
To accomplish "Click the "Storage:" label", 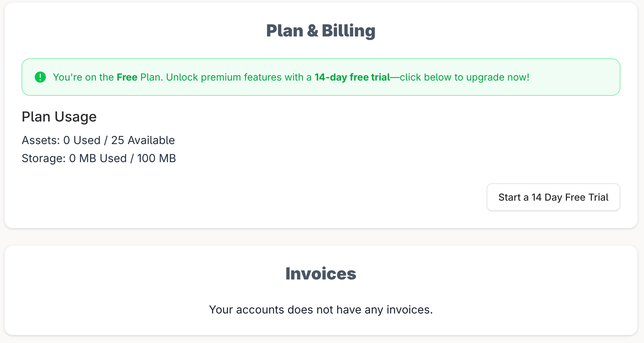I will point(44,158).
